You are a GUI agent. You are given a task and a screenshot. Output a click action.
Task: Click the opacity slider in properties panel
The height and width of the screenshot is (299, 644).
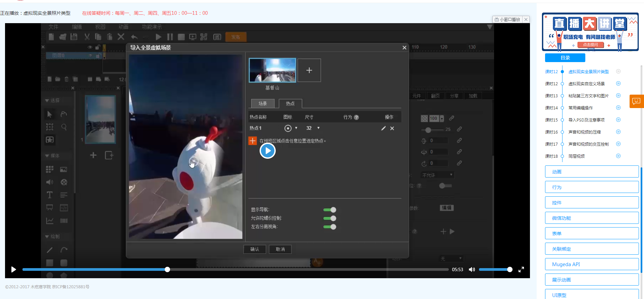click(432, 130)
